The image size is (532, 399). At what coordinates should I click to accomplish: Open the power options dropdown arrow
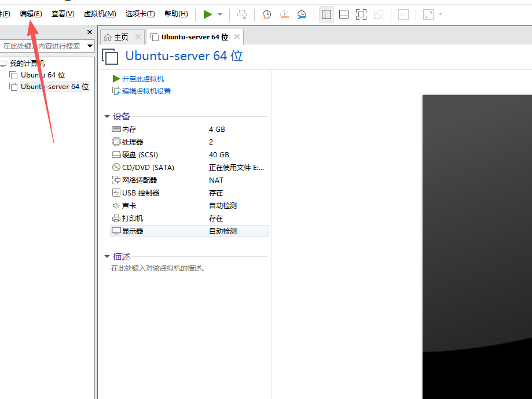[x=220, y=14]
